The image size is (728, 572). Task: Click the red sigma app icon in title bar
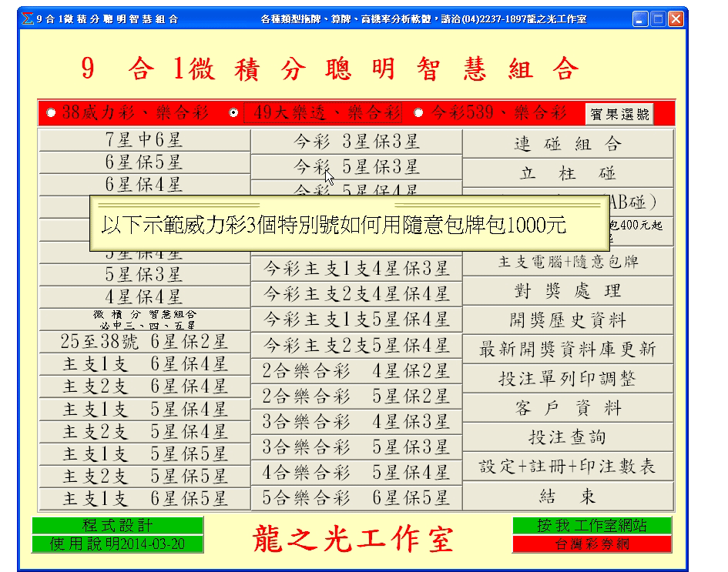28,18
